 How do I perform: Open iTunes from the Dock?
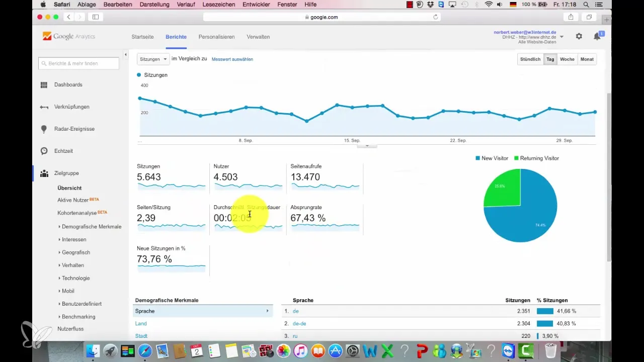(301, 351)
